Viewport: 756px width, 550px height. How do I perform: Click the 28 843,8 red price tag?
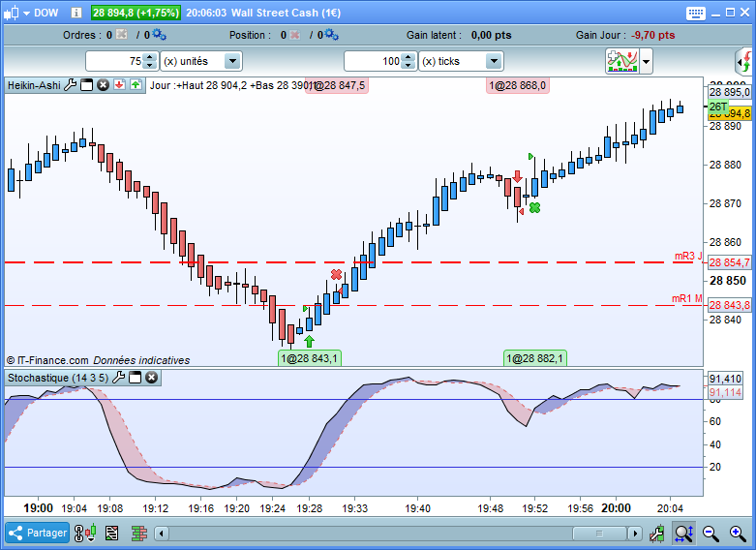[x=730, y=305]
